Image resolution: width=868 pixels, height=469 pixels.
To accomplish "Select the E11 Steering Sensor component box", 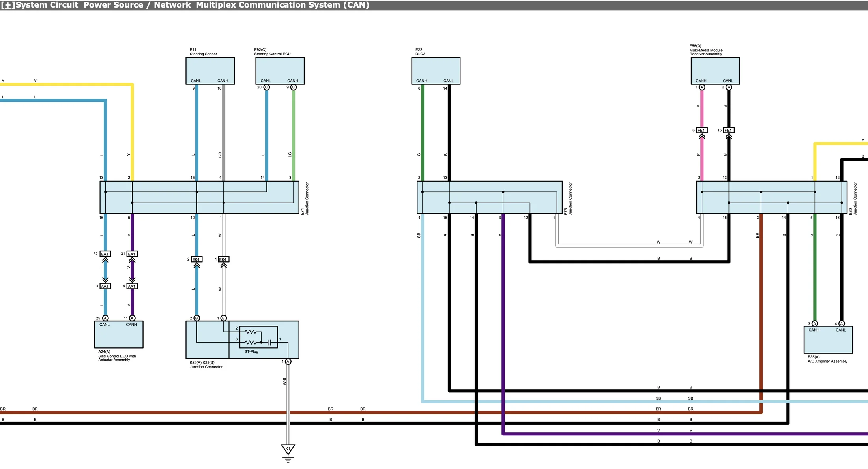I will [210, 71].
